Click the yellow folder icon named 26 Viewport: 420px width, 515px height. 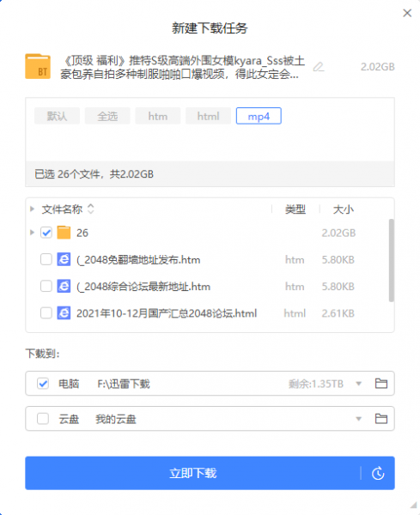coord(64,233)
